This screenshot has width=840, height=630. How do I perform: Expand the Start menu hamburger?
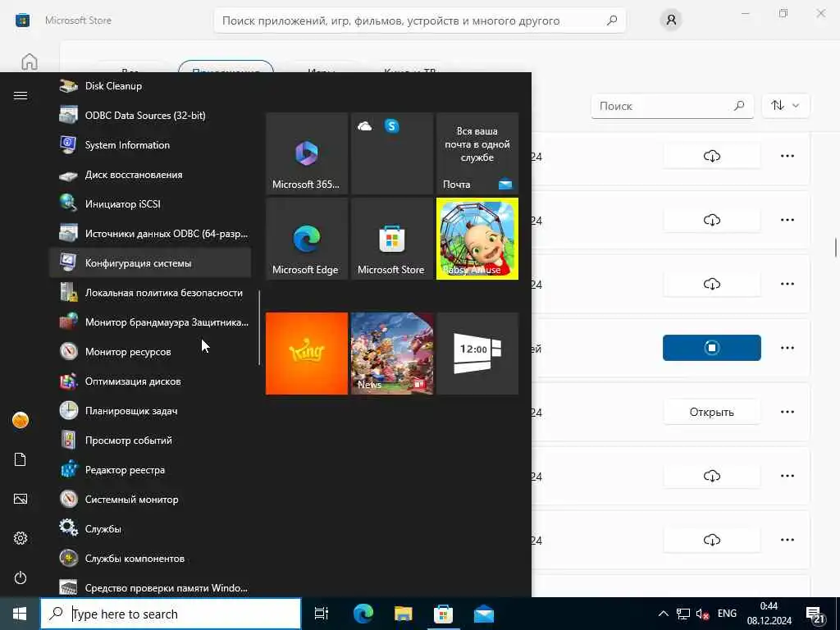(x=21, y=95)
